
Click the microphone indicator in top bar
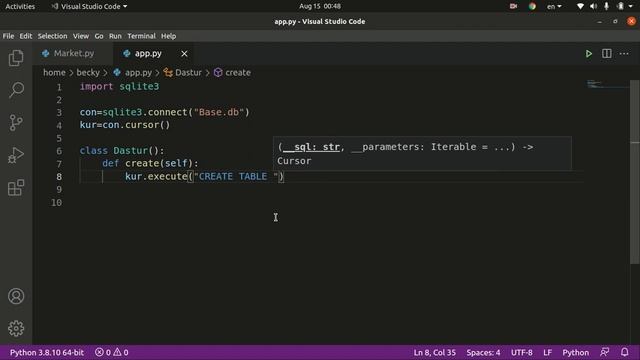[x=607, y=6]
